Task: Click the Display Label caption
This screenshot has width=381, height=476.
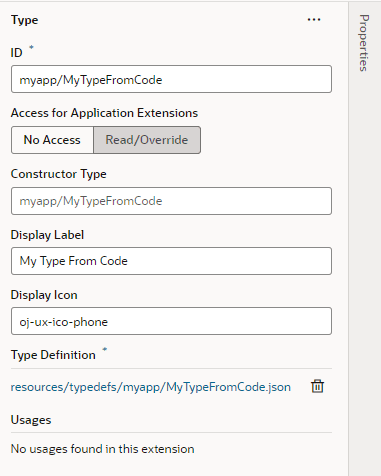Action: 47,235
